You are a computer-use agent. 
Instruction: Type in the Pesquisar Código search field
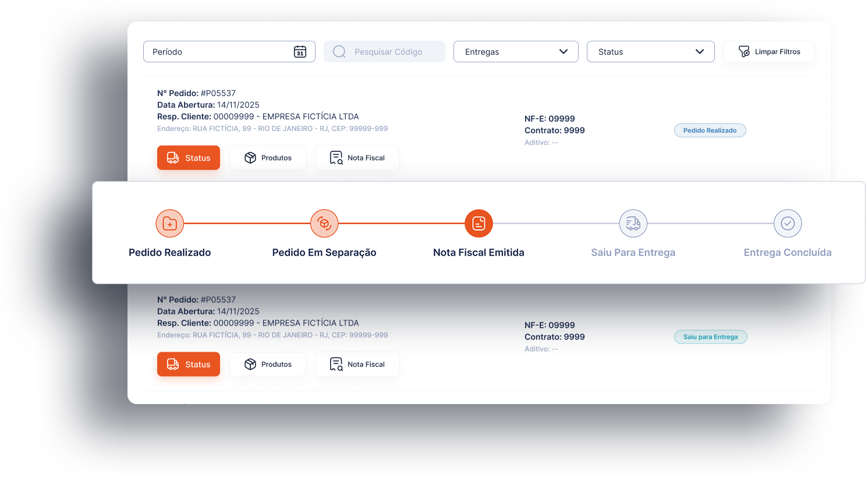tap(390, 52)
